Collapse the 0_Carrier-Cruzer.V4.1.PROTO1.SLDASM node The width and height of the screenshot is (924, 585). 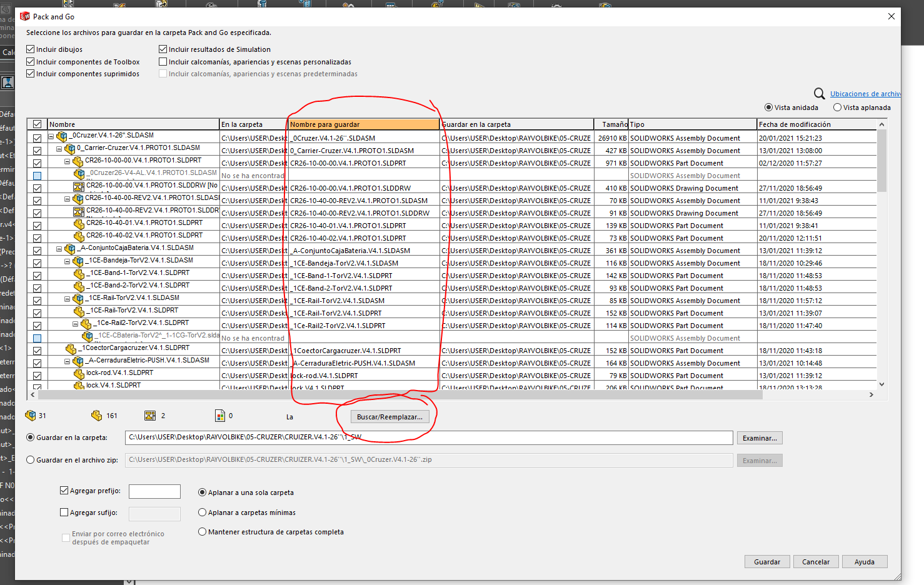pos(59,149)
